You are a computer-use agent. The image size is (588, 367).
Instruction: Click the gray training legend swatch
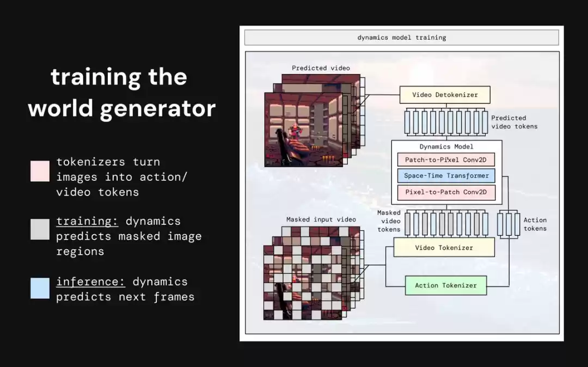[x=40, y=229]
